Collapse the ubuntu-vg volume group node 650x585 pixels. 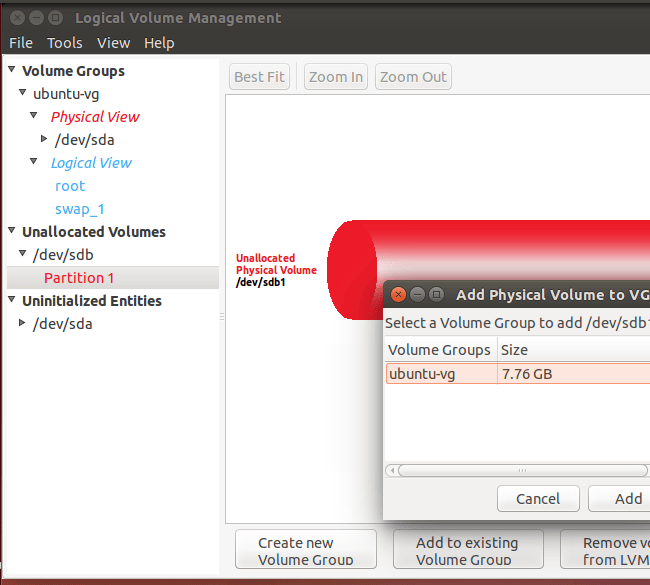(23, 93)
